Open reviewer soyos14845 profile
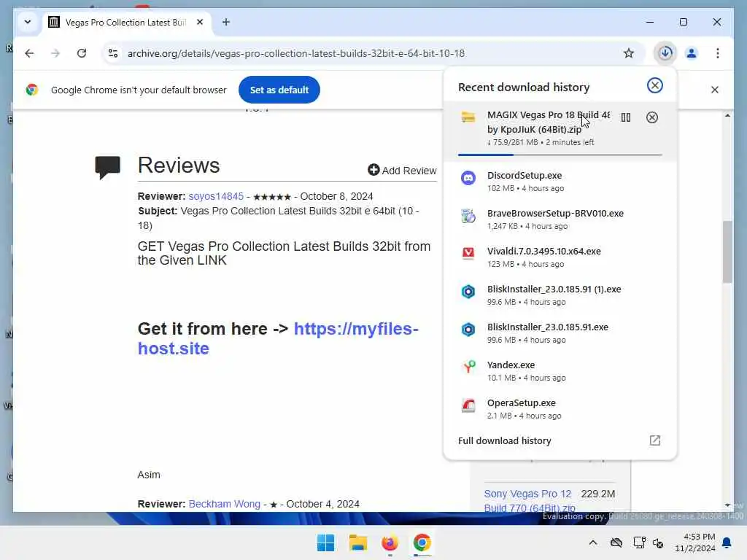Viewport: 747px width, 560px height. (x=216, y=196)
